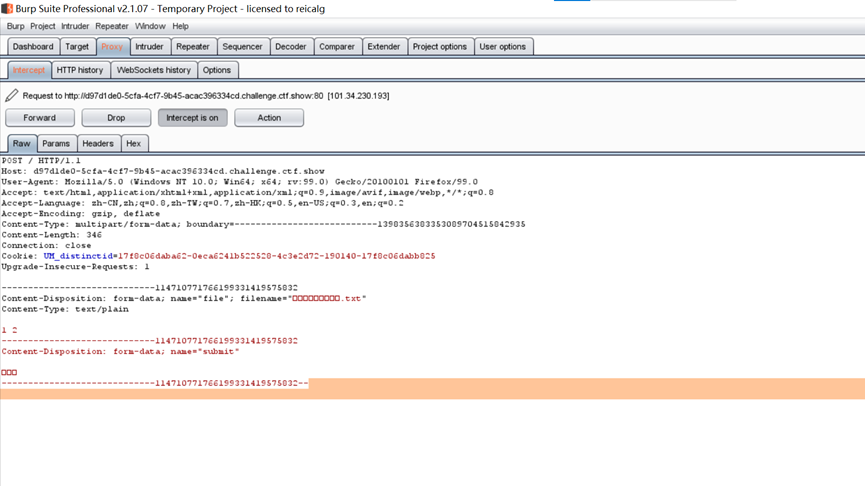The image size is (865, 486).
Task: Select the Raw request view tab
Action: [22, 143]
